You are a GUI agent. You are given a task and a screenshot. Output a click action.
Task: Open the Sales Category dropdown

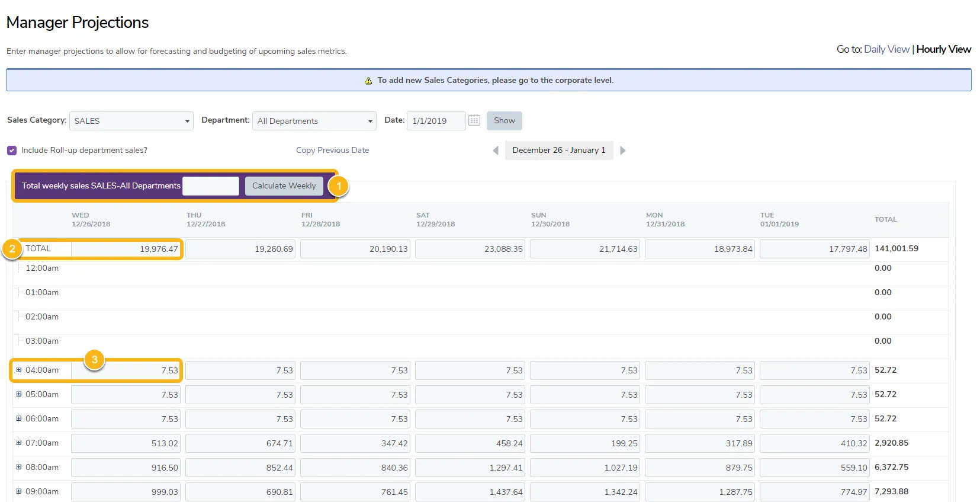131,121
